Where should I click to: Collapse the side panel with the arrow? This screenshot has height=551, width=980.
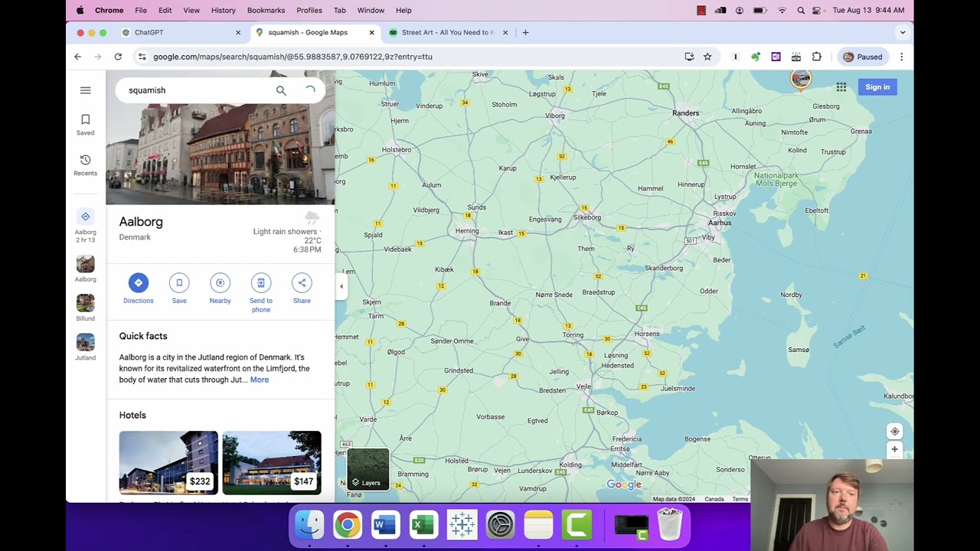point(341,286)
